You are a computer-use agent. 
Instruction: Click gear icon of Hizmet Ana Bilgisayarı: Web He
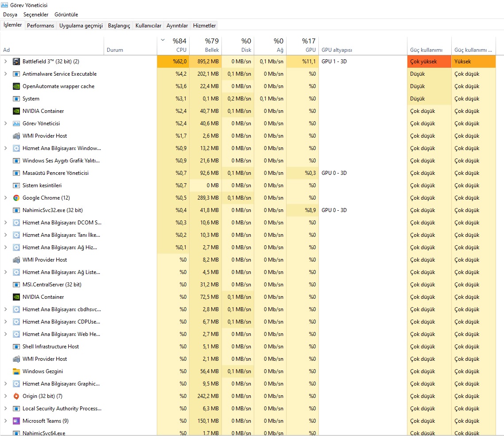[16, 334]
